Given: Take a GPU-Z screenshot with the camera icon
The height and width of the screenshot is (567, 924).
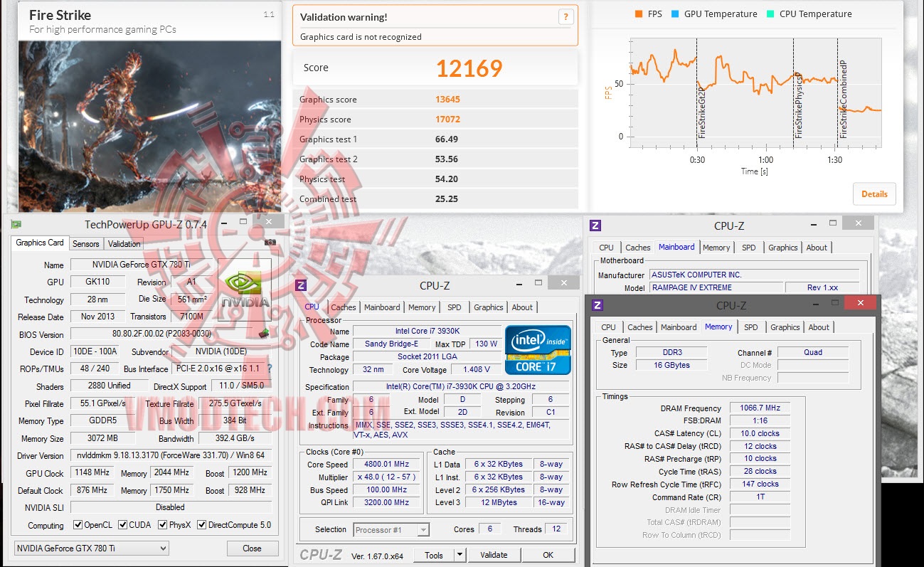Looking at the screenshot, I should (x=270, y=243).
